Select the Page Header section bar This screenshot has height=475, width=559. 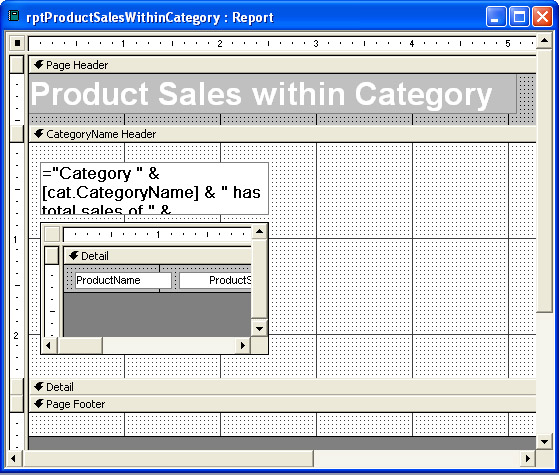[x=282, y=65]
